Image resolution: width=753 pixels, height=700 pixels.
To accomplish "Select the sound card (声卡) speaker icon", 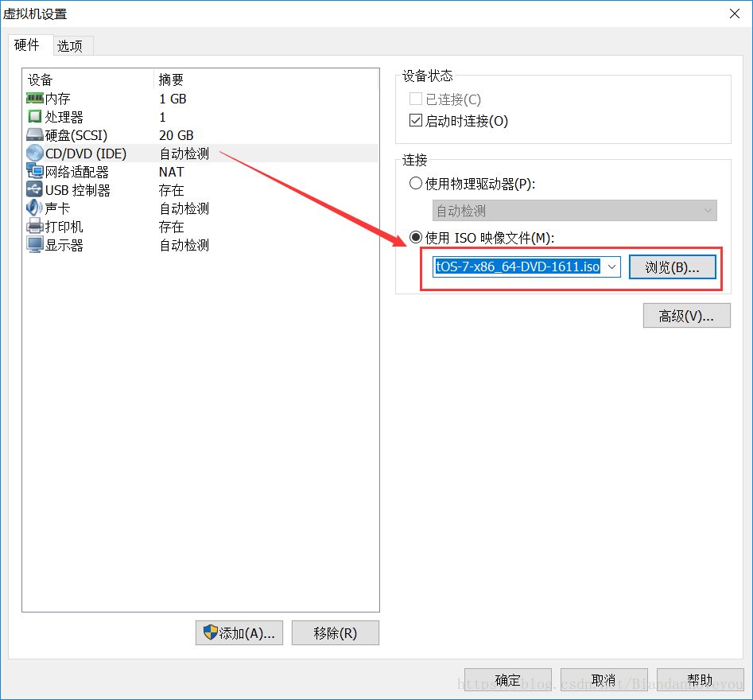I will coord(34,208).
